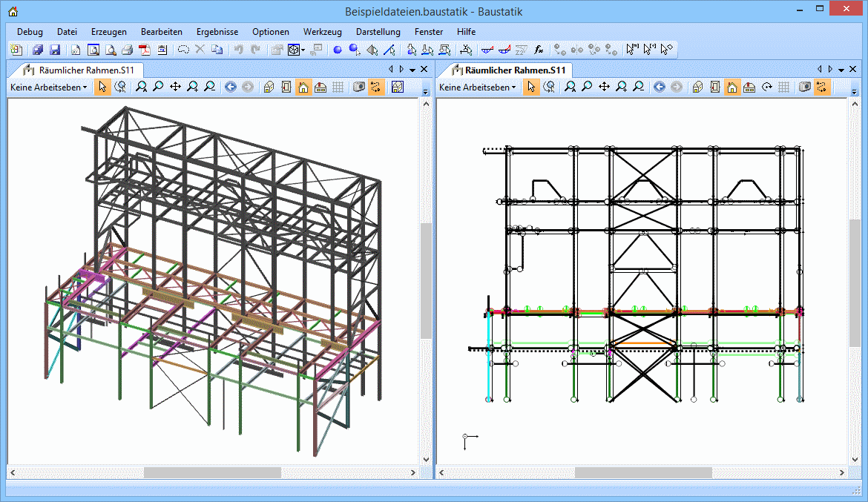The height and width of the screenshot is (502, 868).
Task: Expand the dropdown arrow beside the cube icon
Action: point(303,50)
